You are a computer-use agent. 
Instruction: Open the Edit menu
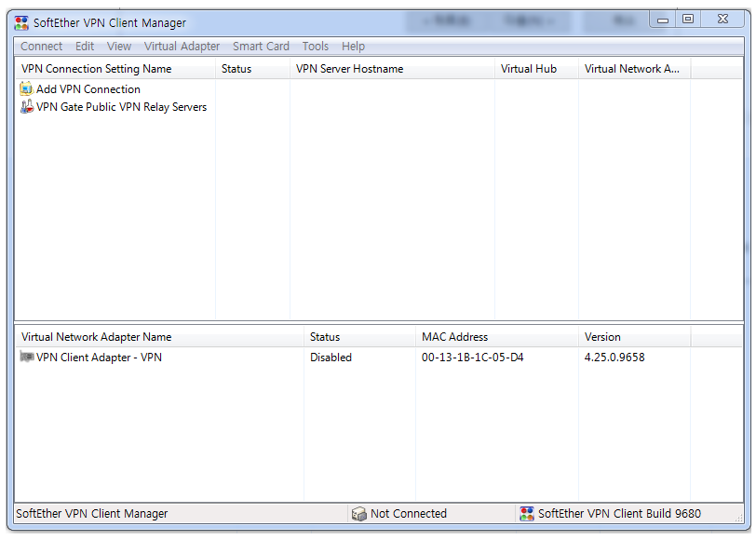coord(85,47)
